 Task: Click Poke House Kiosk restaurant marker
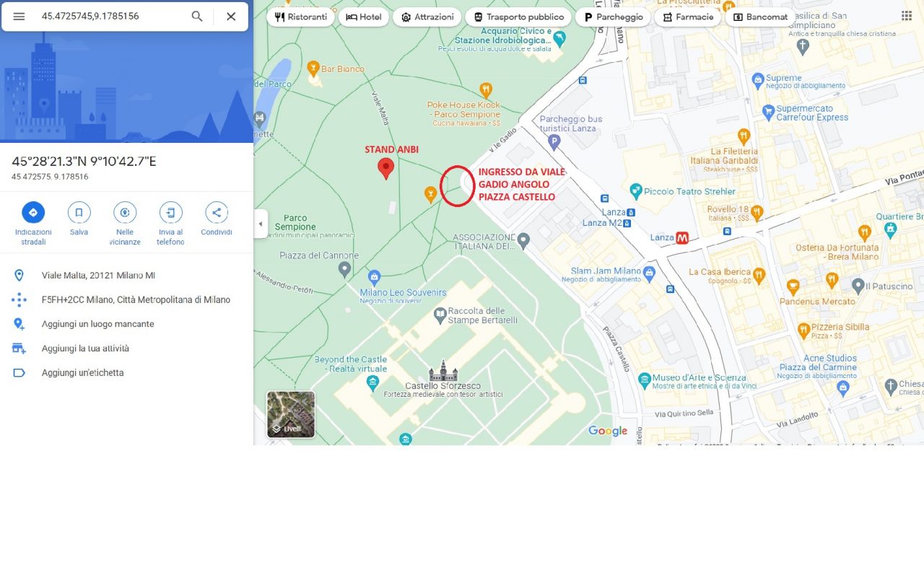(x=486, y=89)
